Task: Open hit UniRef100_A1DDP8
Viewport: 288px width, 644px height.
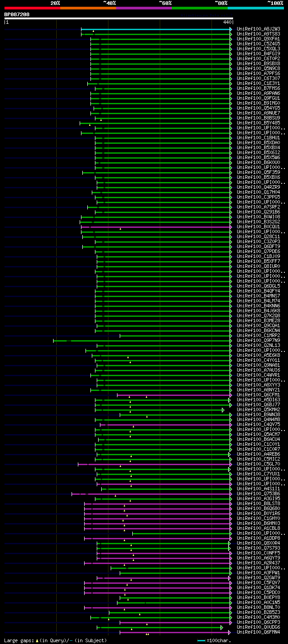Action: click(x=258, y=538)
